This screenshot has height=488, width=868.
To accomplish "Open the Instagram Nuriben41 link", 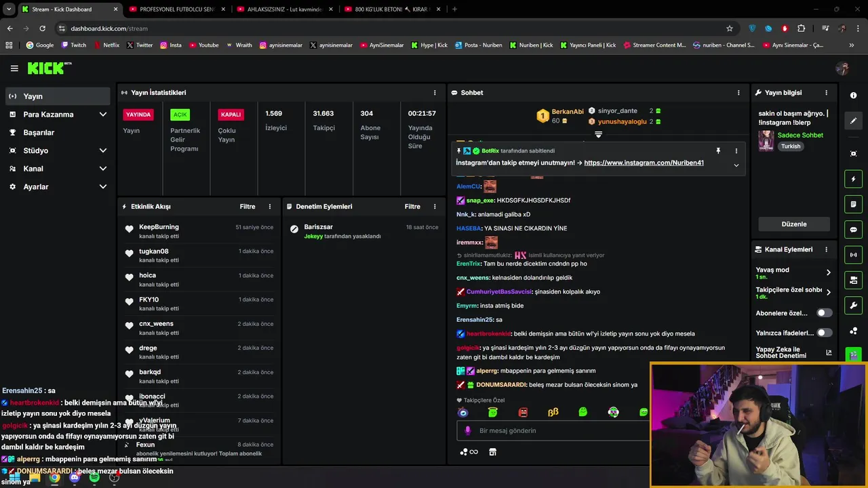I will click(x=644, y=163).
